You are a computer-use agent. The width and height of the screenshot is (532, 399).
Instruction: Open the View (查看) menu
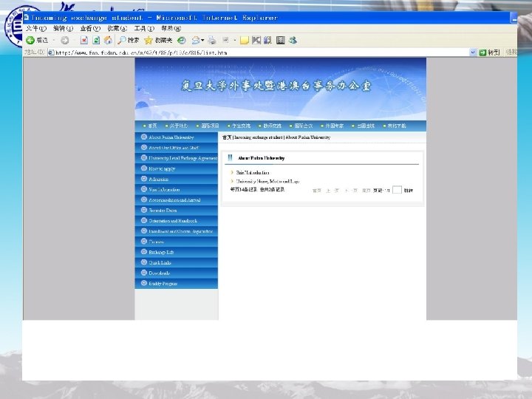[x=90, y=29]
